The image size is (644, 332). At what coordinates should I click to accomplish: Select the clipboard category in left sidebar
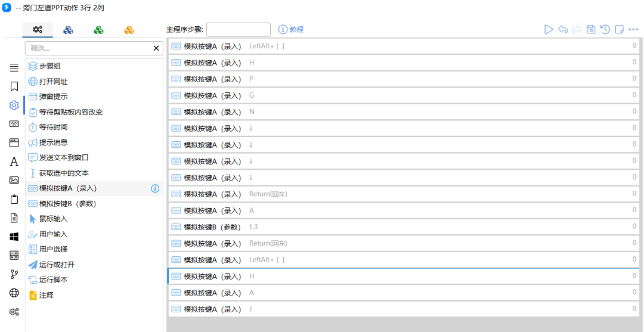[x=14, y=199]
